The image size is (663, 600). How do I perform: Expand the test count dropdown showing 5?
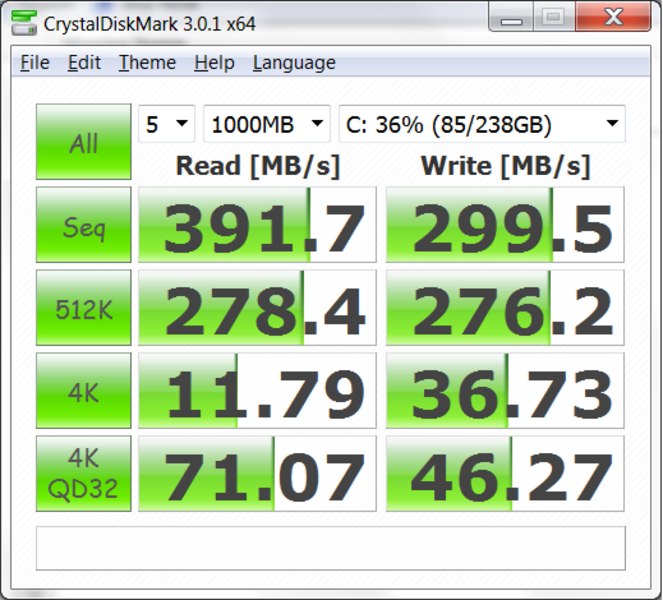click(167, 124)
